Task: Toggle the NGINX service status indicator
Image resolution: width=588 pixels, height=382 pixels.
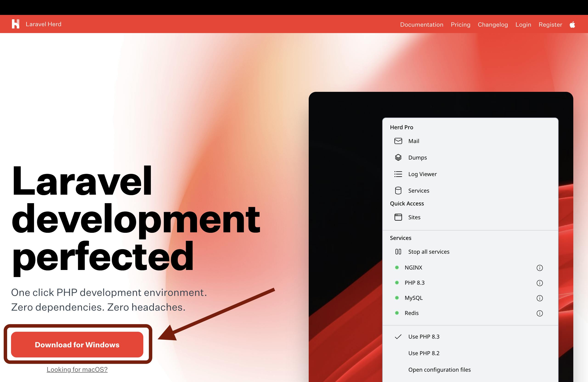Action: (x=397, y=267)
